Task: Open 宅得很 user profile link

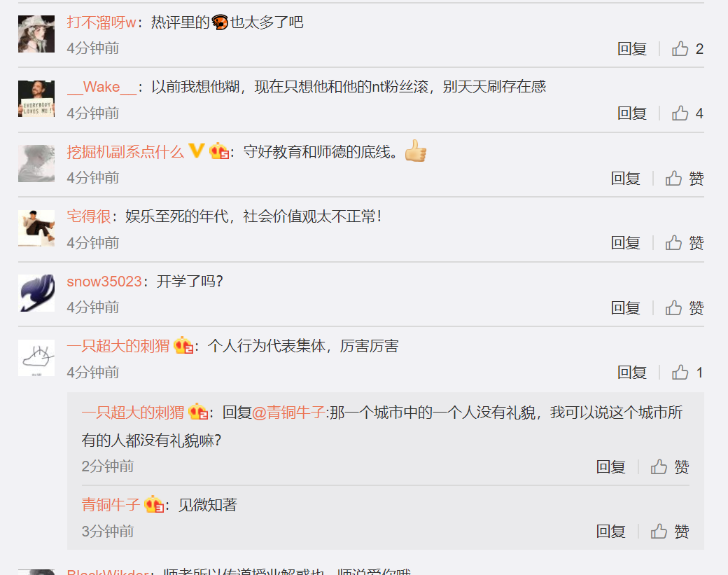Action: coord(89,216)
